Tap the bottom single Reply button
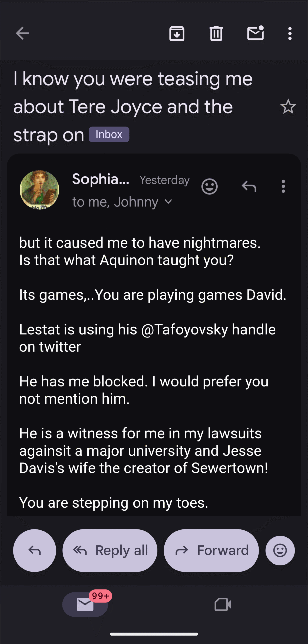 34,550
